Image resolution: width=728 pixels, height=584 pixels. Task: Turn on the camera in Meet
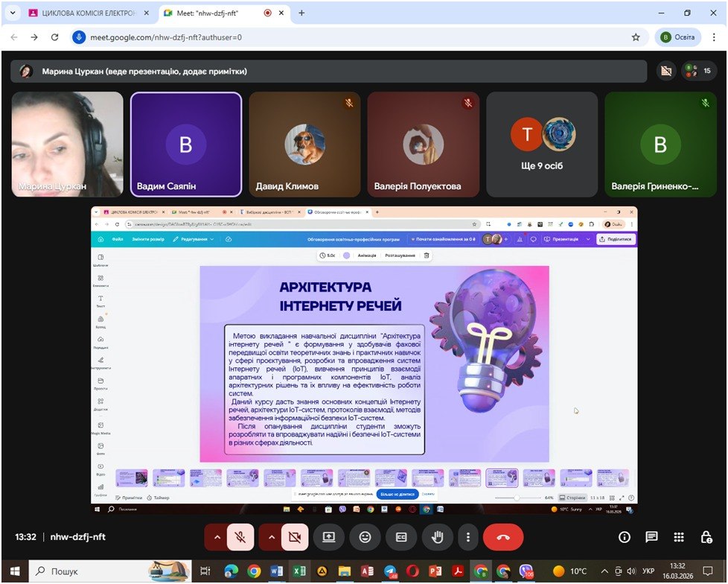coord(294,537)
